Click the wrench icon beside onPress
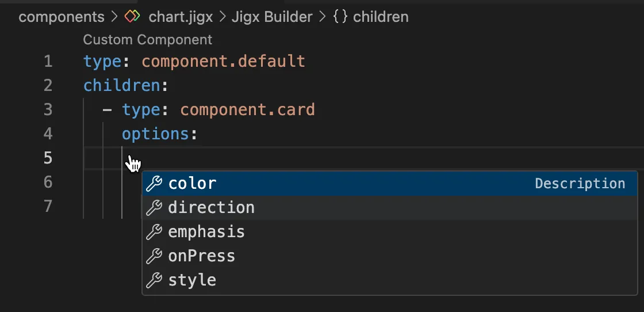Screen dimensions: 644x312 tap(154, 256)
